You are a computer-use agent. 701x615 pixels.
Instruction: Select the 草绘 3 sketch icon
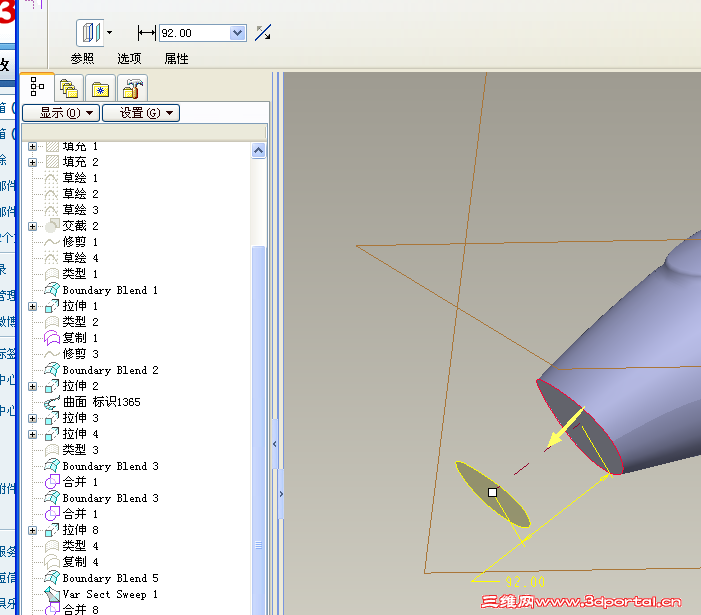(x=51, y=210)
